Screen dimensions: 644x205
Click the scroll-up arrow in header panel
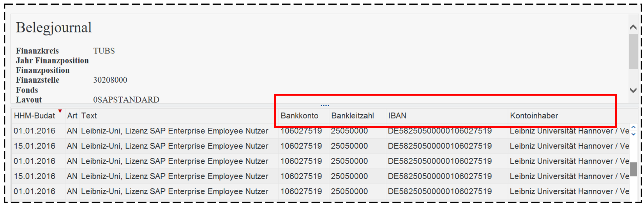click(x=633, y=27)
